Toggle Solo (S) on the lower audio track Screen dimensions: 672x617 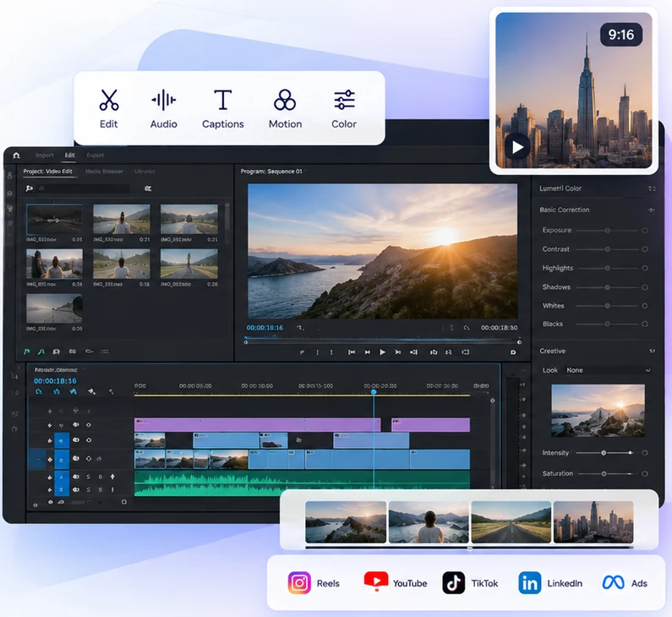[x=88, y=489]
